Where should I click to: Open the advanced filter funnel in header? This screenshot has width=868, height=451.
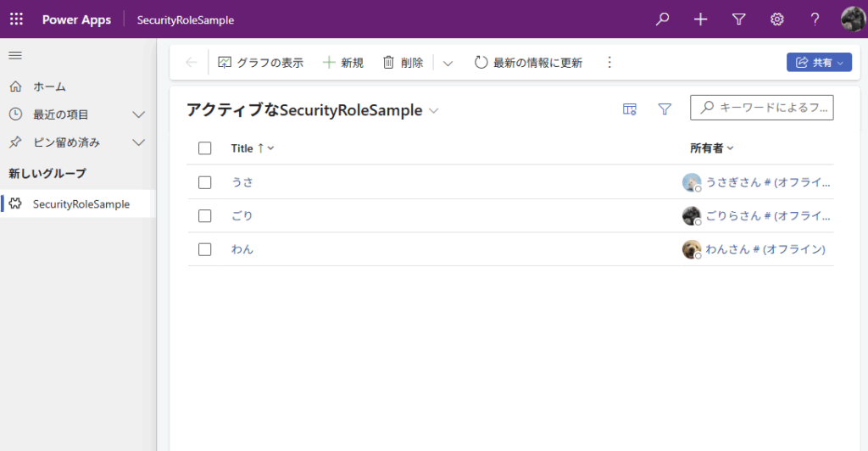point(738,19)
